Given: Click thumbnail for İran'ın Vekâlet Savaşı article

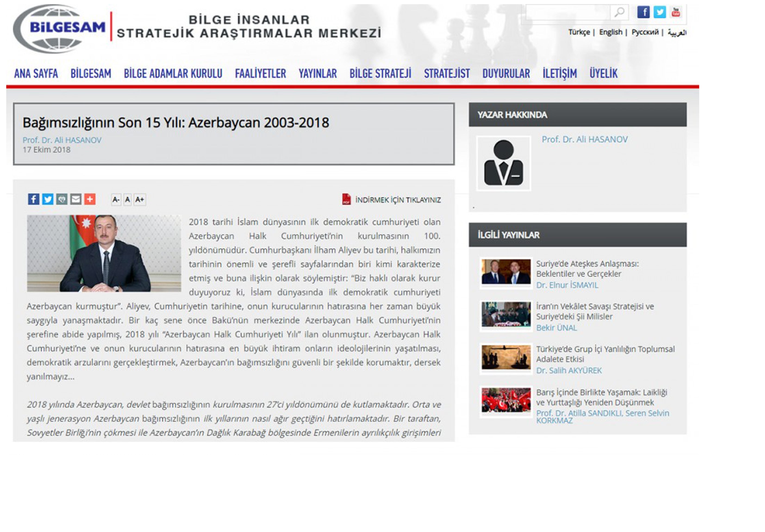Looking at the screenshot, I should pyautogui.click(x=506, y=314).
